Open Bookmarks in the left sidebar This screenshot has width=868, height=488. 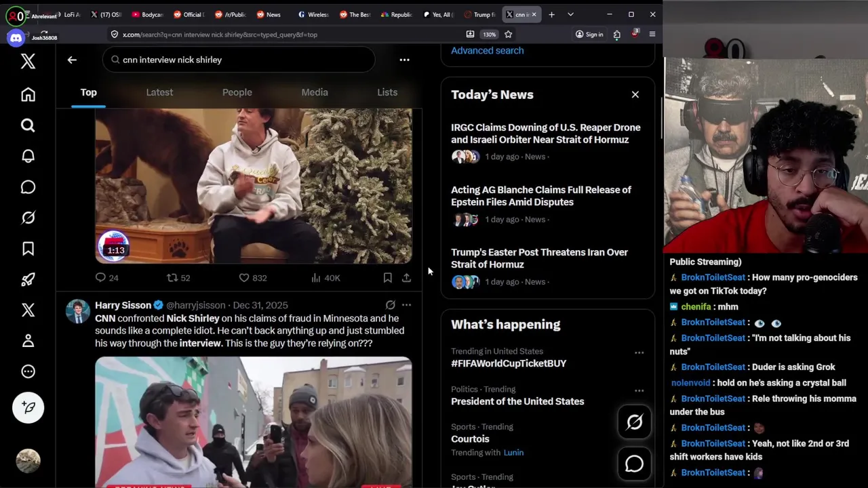28,249
